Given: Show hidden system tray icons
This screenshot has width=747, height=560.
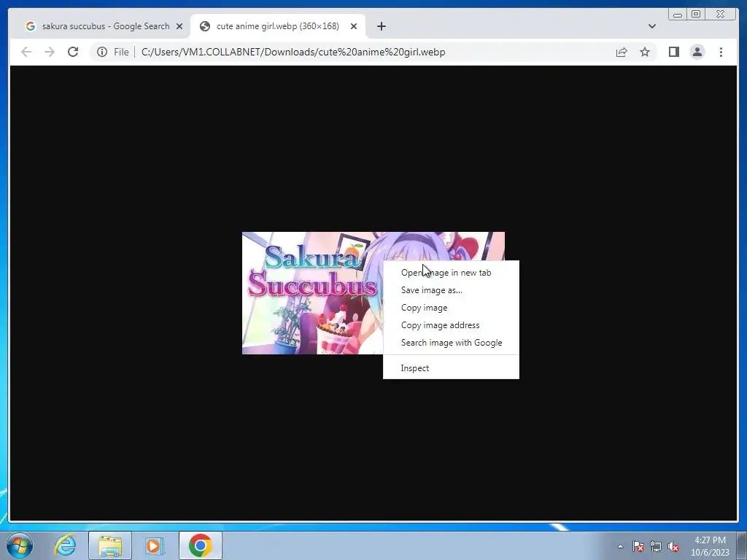Looking at the screenshot, I should pos(620,547).
